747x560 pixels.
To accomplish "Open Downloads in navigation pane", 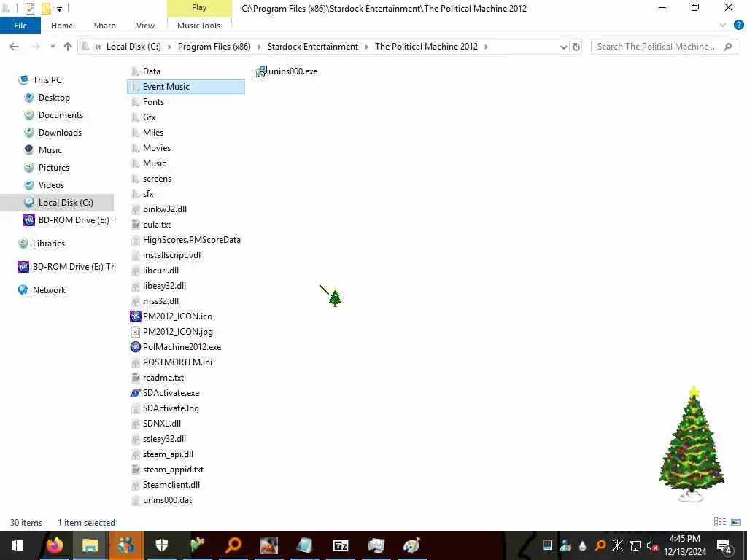I will click(60, 133).
